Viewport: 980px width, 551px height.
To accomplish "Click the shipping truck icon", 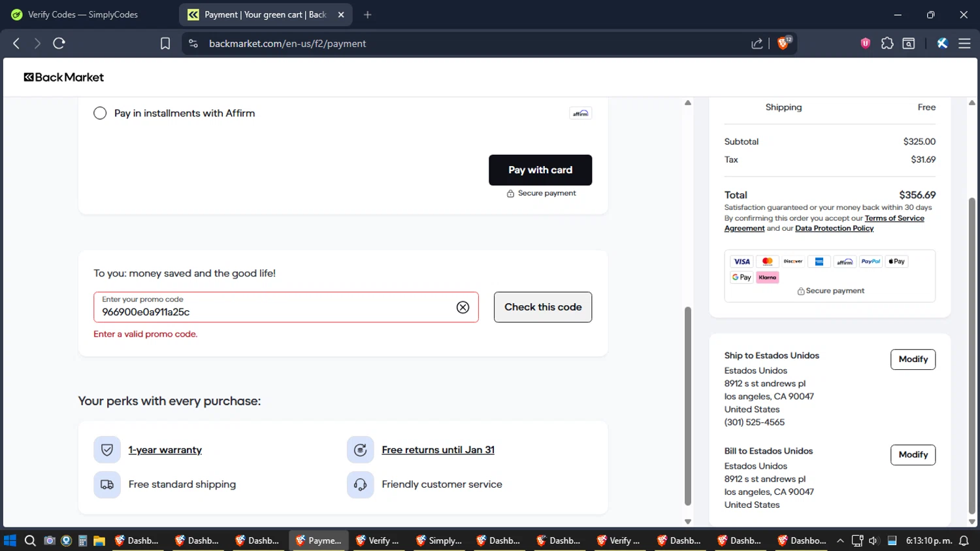I will tap(107, 485).
